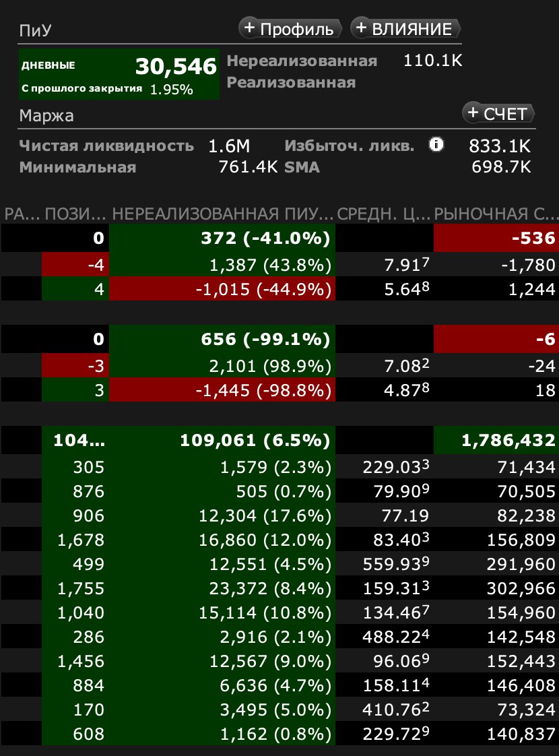
Task: Sort by НЕРЕАЛИЗОВАННАЯ ПИУ column header
Action: (223, 214)
